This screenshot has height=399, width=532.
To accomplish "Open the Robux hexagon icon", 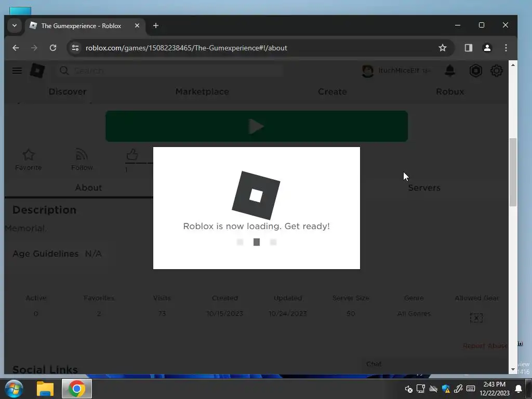I will tap(476, 71).
